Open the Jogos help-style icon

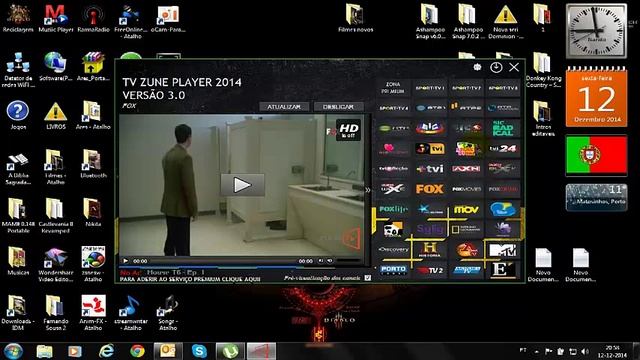click(18, 116)
